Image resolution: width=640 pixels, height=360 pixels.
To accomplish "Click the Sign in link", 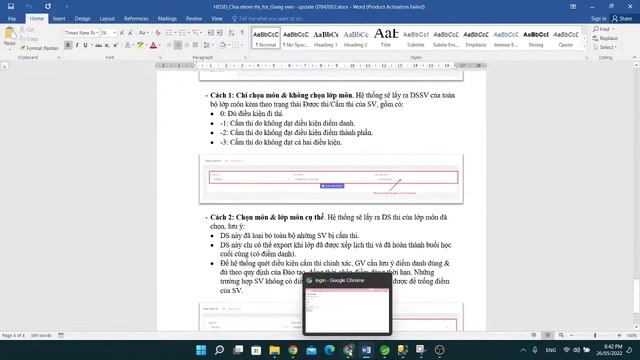I will point(598,19).
